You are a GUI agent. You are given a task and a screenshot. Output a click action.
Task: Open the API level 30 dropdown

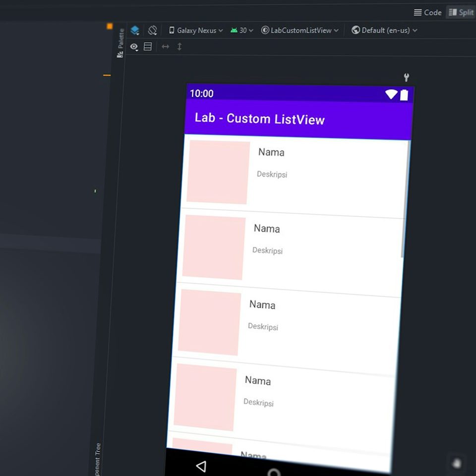coord(242,30)
